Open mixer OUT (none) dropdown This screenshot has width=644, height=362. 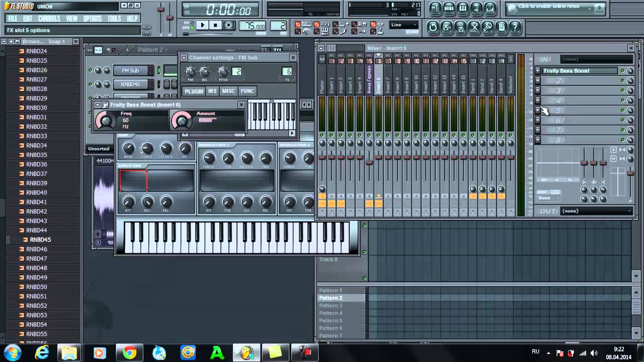pos(596,211)
